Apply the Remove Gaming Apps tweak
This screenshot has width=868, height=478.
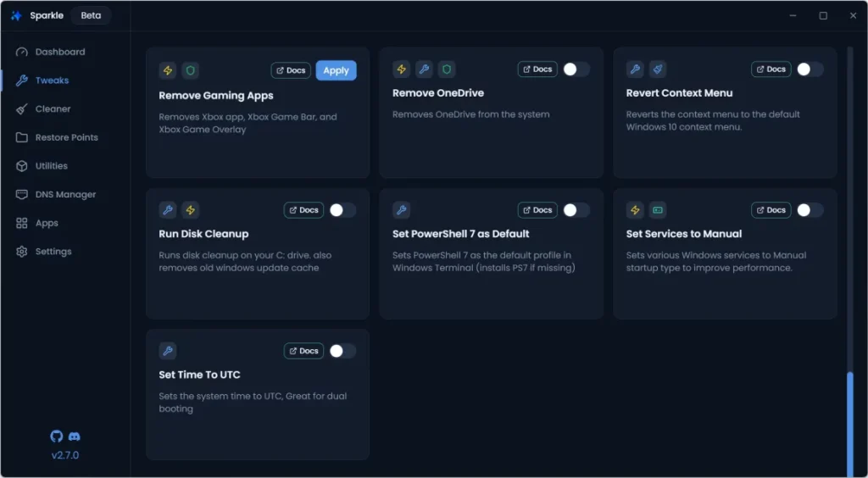pos(336,70)
